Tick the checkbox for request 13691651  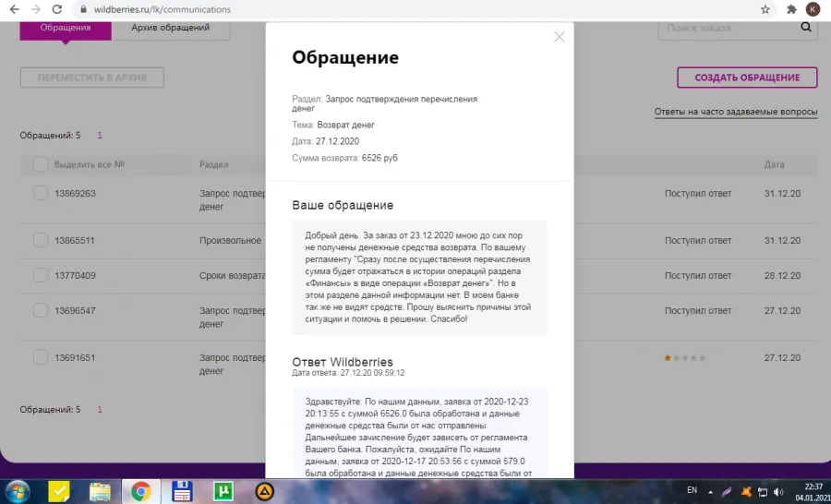pyautogui.click(x=41, y=358)
